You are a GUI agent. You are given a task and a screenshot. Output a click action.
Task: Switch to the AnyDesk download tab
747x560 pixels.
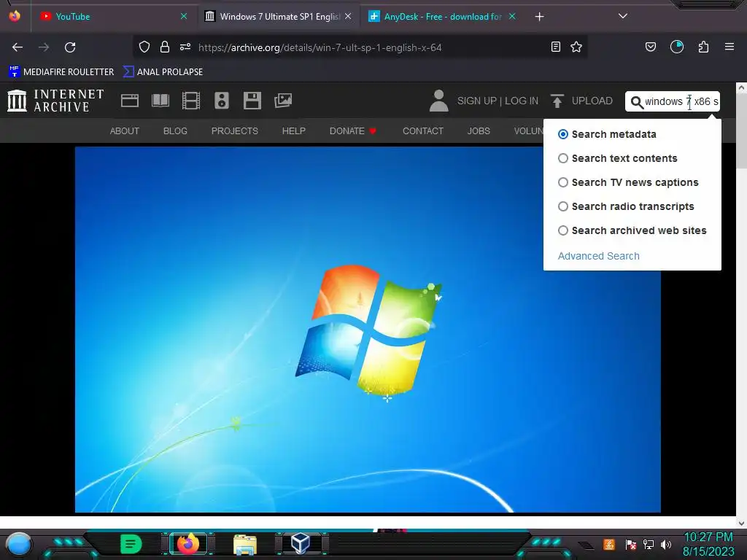pos(441,17)
